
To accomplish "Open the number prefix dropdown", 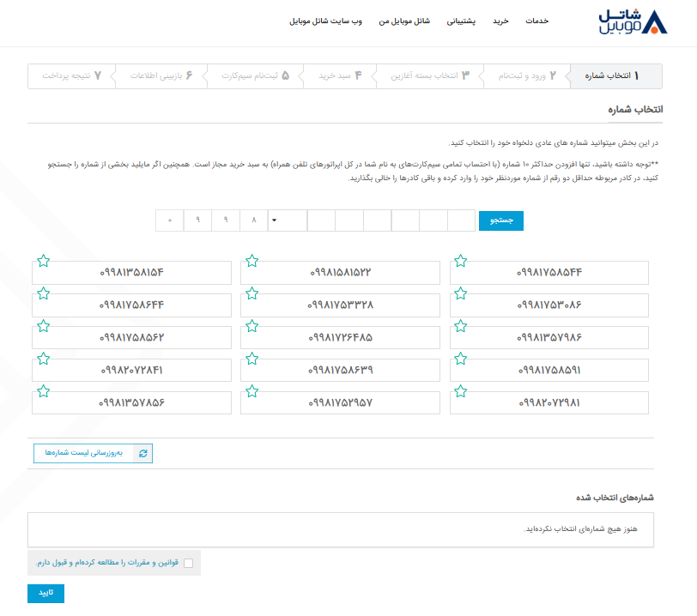I will tap(288, 220).
